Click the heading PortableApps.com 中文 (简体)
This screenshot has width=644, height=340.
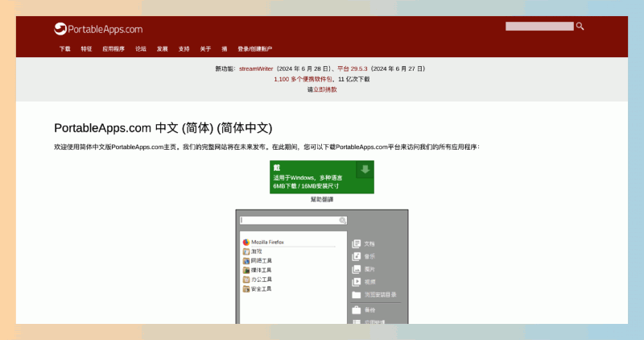tap(163, 128)
